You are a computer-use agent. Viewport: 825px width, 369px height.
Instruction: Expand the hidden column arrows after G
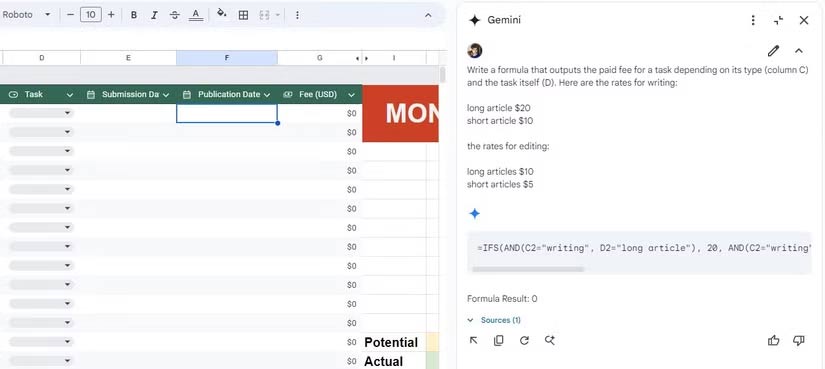[x=362, y=58]
